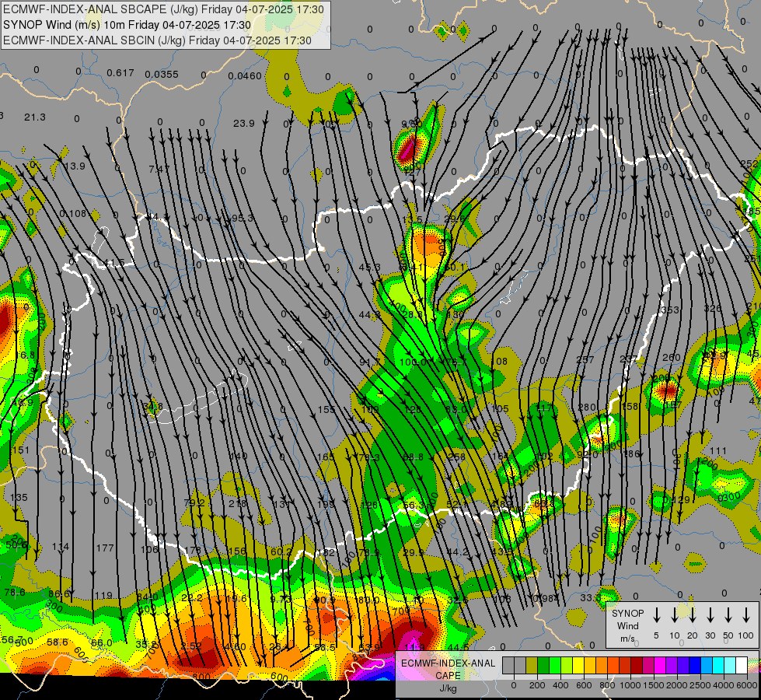Click the 21.3 value on the map
Viewport: 761px width, 700px height.
[35, 117]
